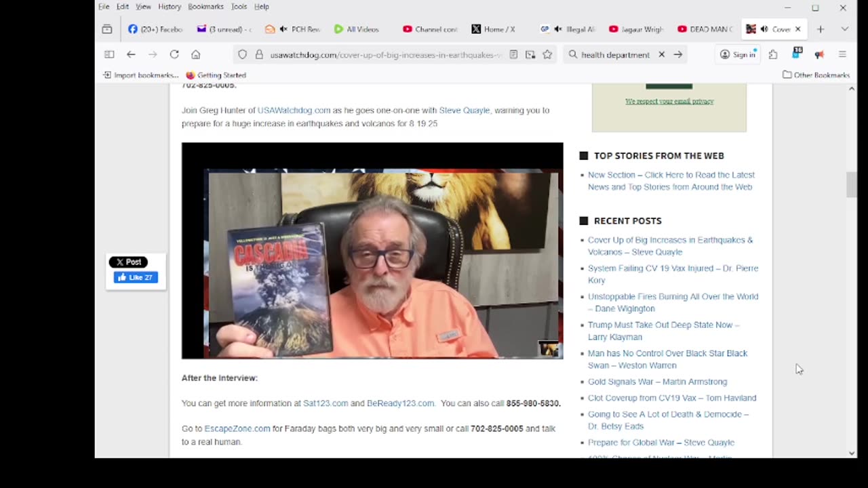Viewport: 868px width, 488px height.
Task: Clear the 'health department' search text
Action: point(661,54)
